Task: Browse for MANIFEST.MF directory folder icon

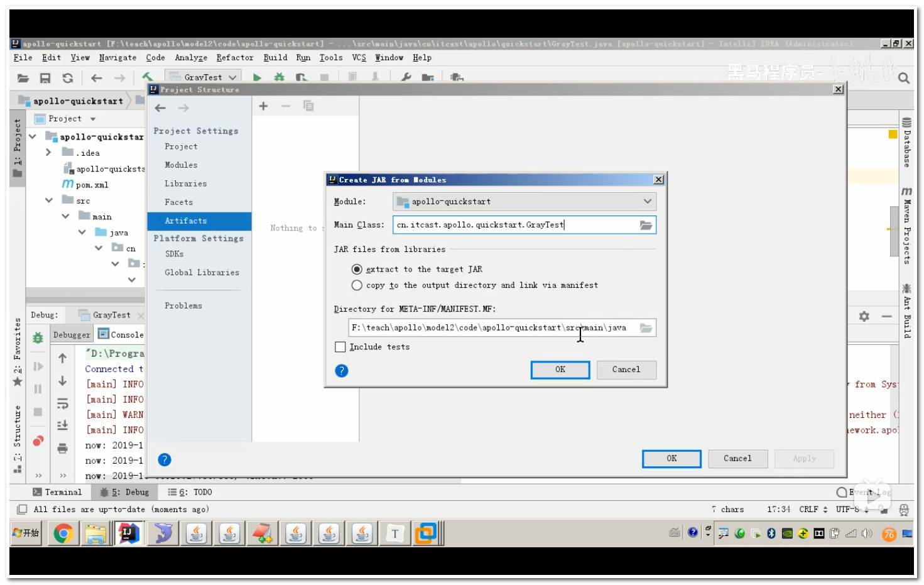Action: (x=646, y=328)
